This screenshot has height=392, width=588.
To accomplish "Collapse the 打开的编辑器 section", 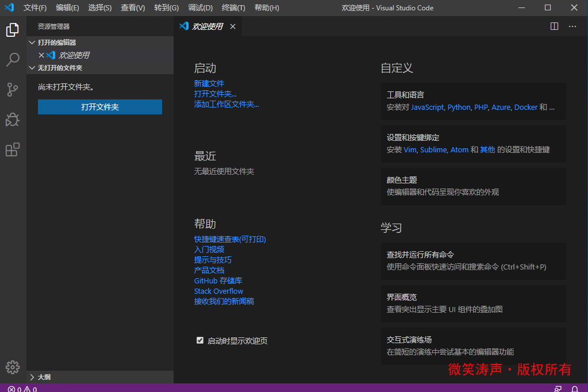I will tap(100, 43).
